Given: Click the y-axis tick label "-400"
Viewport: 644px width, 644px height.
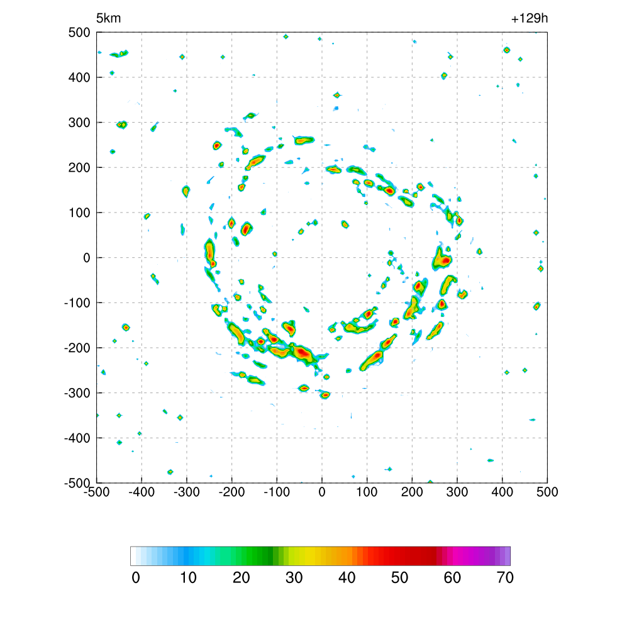Looking at the screenshot, I should (77, 438).
